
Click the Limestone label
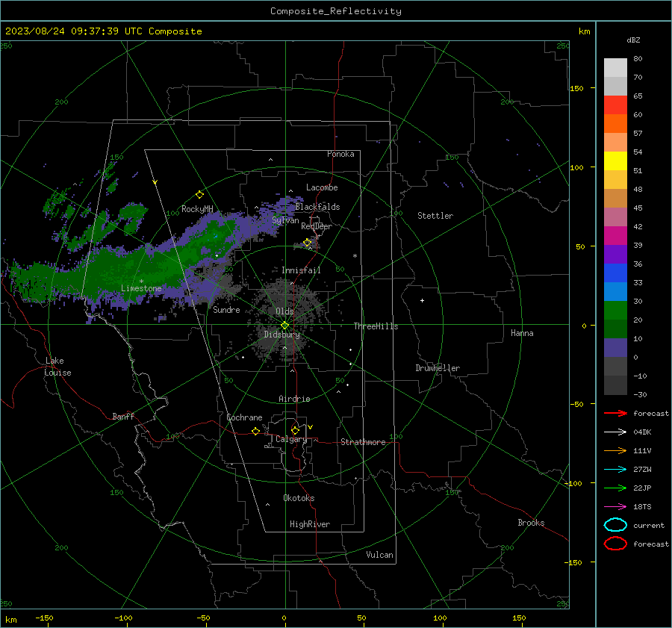[x=141, y=288]
